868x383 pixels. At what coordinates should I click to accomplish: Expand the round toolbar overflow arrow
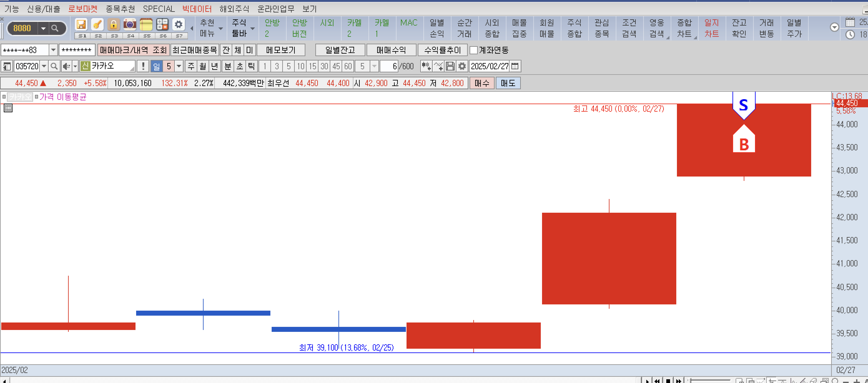tap(834, 27)
